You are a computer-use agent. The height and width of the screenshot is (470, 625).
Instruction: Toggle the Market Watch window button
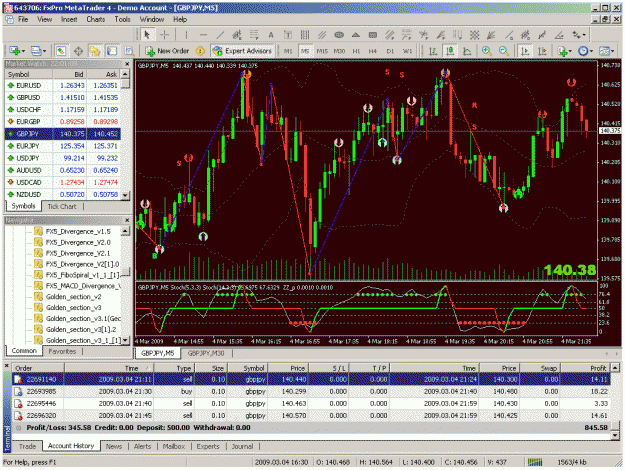point(61,51)
